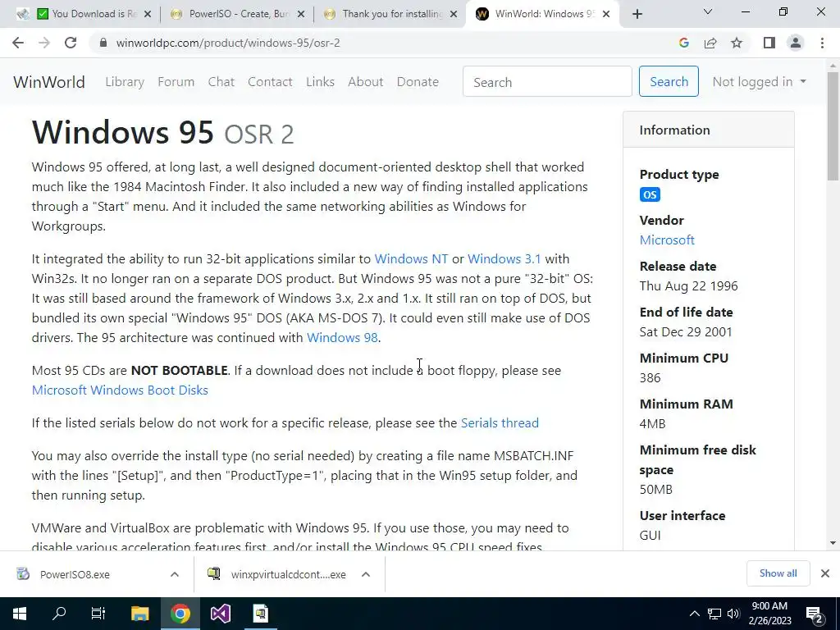Open Visual Studio from taskbar
840x630 pixels.
(x=220, y=614)
